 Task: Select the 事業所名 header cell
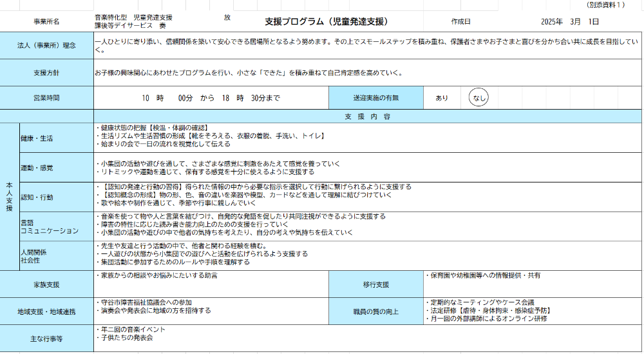click(x=46, y=21)
